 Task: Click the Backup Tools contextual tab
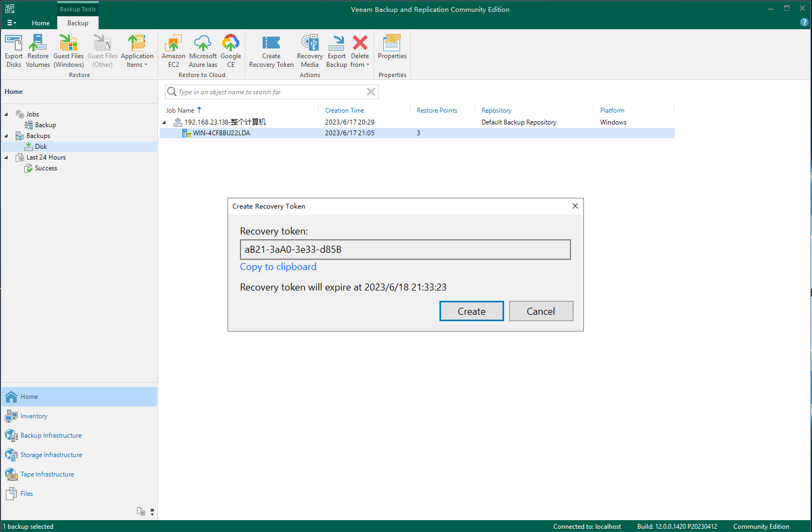click(78, 9)
